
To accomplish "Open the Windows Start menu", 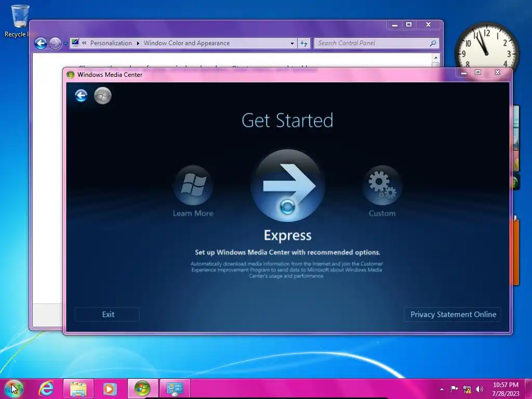I will pos(14,389).
